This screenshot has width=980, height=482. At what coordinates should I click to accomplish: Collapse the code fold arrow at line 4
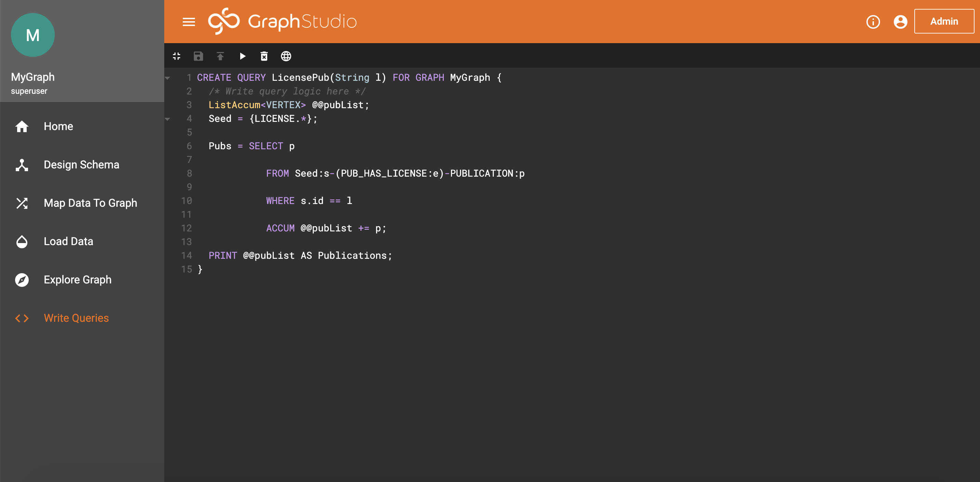167,119
